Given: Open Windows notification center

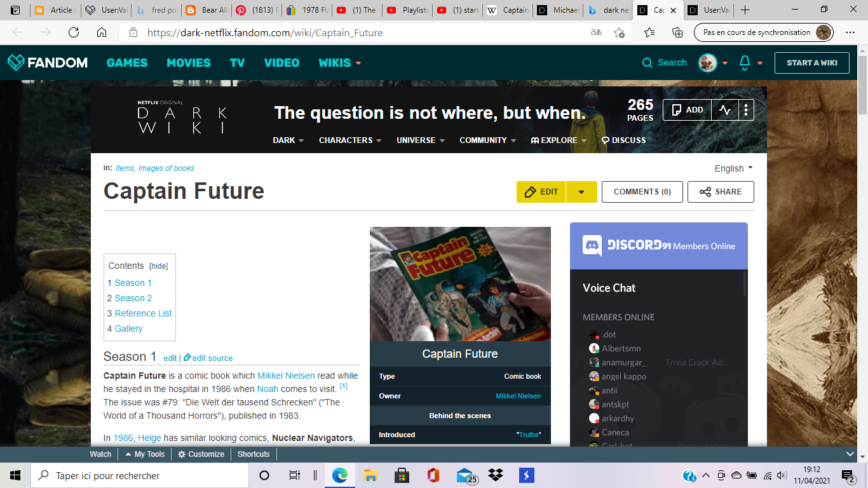Looking at the screenshot, I should [x=848, y=475].
